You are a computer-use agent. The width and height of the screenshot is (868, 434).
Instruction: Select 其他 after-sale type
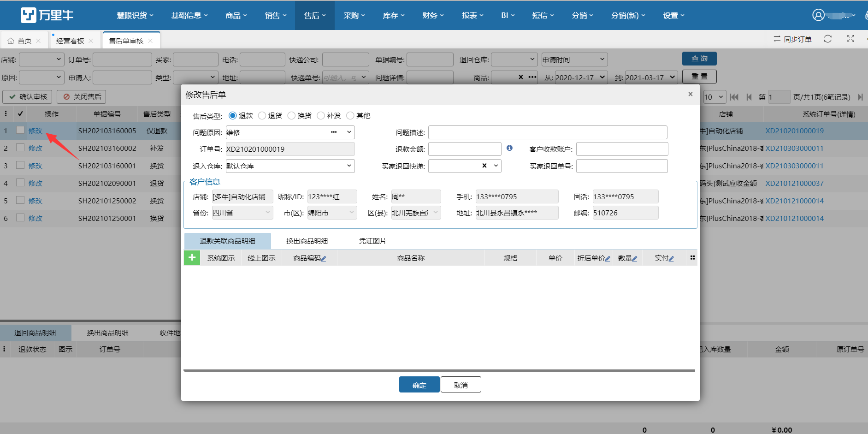pyautogui.click(x=350, y=115)
